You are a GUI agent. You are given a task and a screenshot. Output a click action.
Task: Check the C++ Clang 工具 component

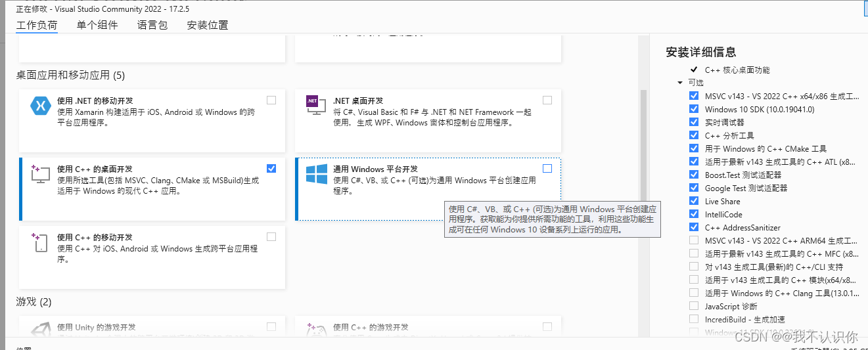point(694,293)
